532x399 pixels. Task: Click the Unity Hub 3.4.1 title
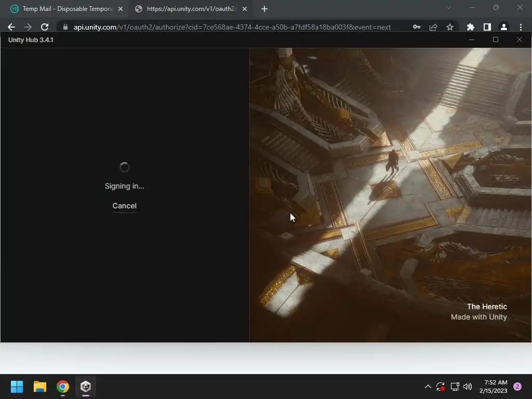click(31, 39)
